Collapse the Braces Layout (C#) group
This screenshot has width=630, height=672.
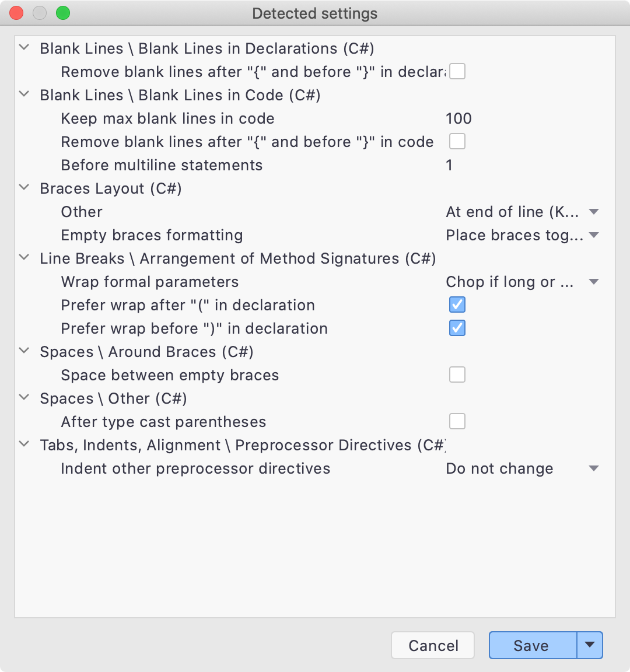[24, 188]
